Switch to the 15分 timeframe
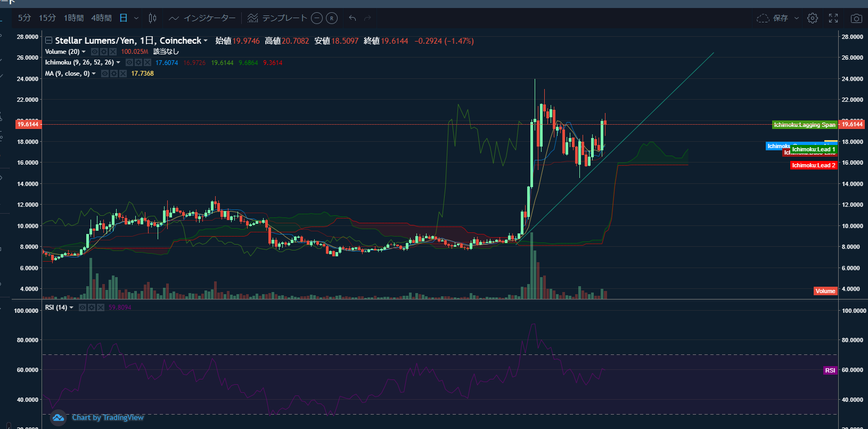The image size is (868, 429). coord(47,18)
